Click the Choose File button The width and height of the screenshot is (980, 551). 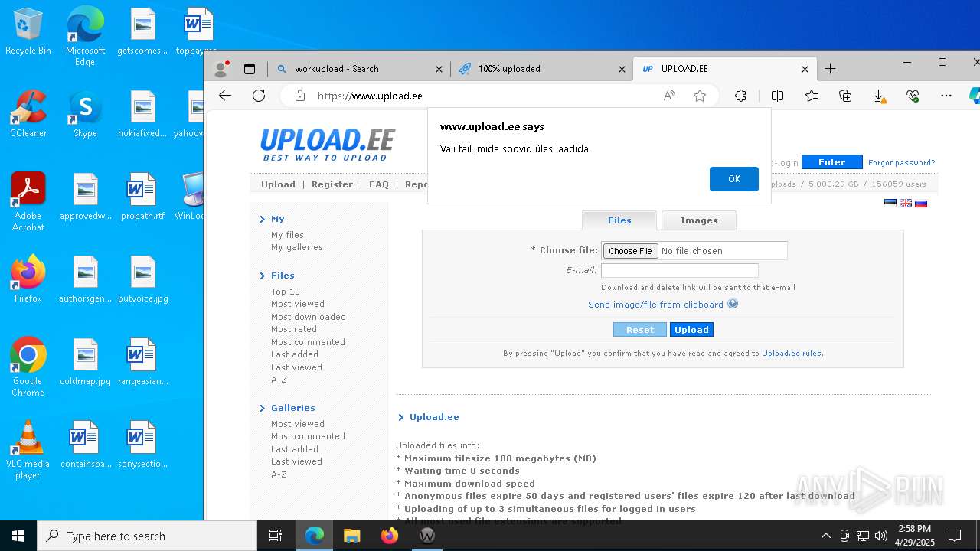tap(630, 251)
